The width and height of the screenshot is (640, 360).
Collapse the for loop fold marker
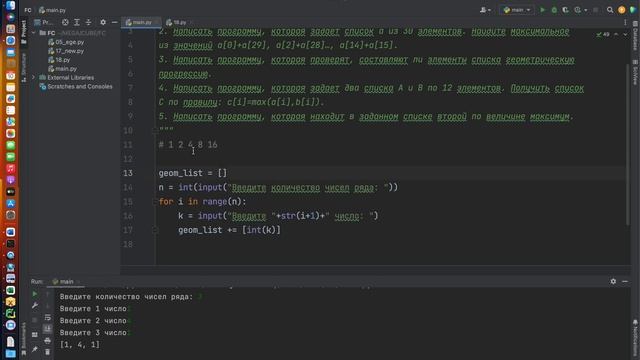tap(155, 202)
